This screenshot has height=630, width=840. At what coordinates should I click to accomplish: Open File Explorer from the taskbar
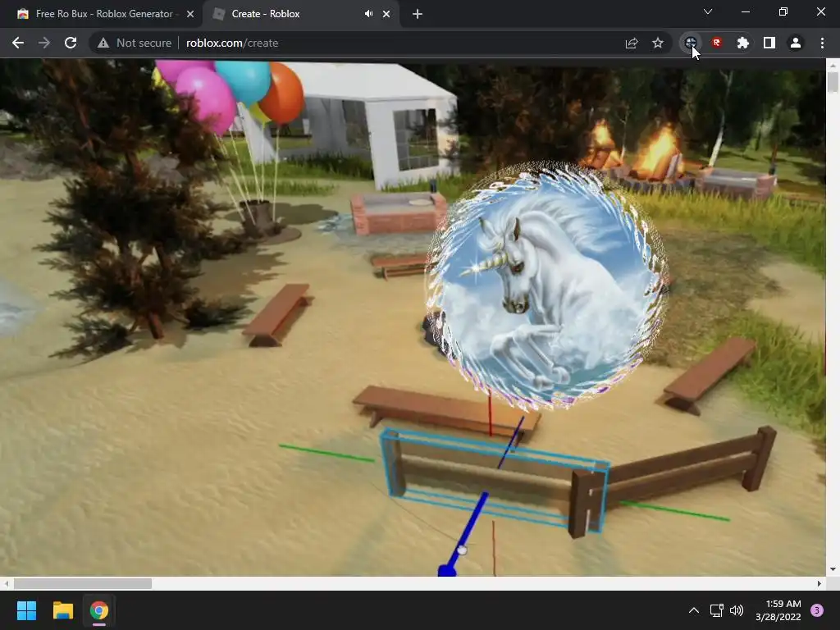coord(62,610)
